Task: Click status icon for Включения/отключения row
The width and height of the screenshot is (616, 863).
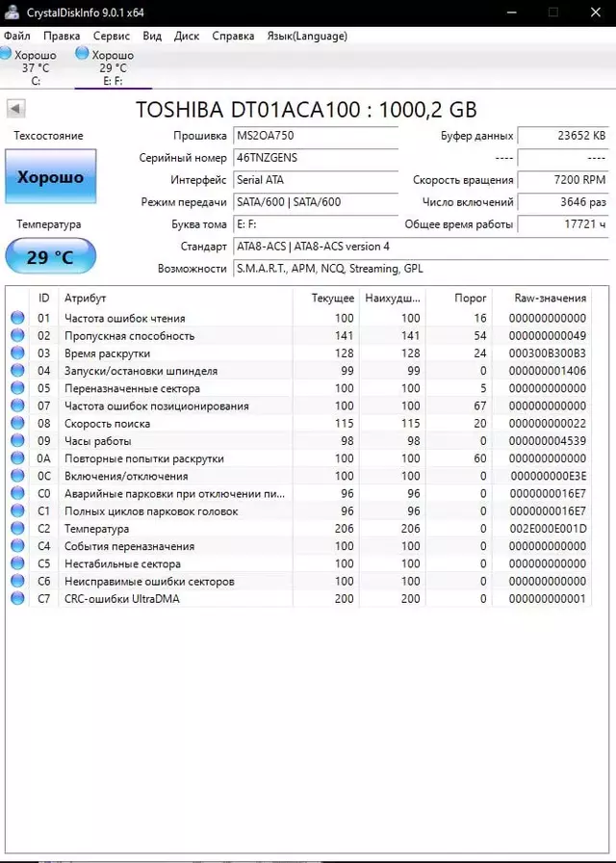Action: [17, 476]
